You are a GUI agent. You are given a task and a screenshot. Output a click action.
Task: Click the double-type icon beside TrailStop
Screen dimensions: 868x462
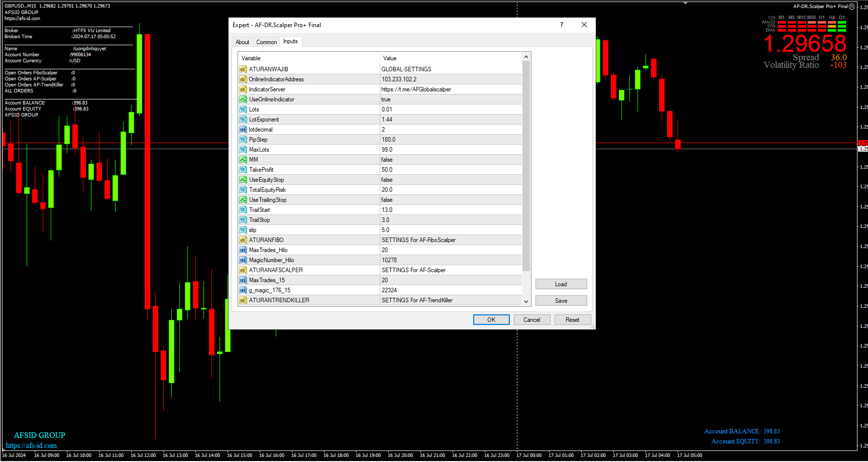click(x=243, y=220)
